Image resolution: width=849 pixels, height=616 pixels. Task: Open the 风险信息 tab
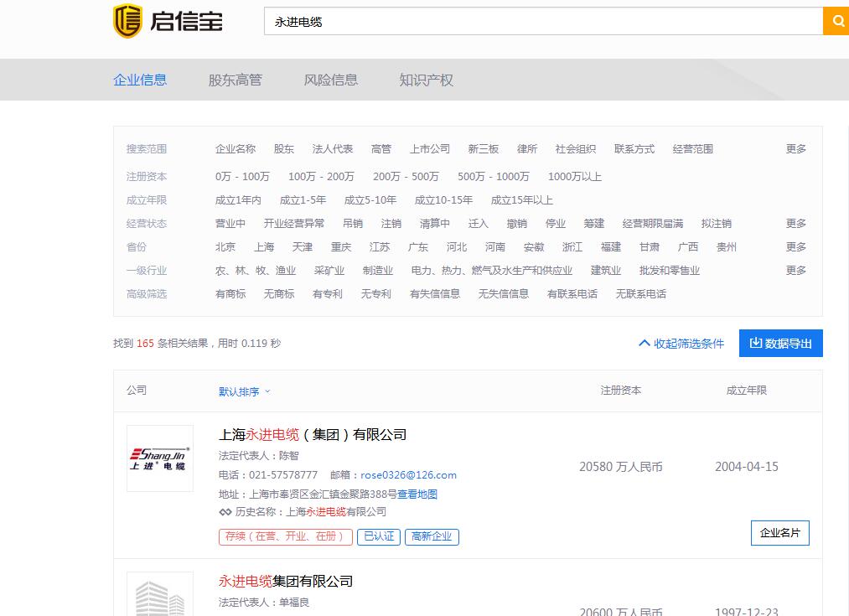(330, 80)
